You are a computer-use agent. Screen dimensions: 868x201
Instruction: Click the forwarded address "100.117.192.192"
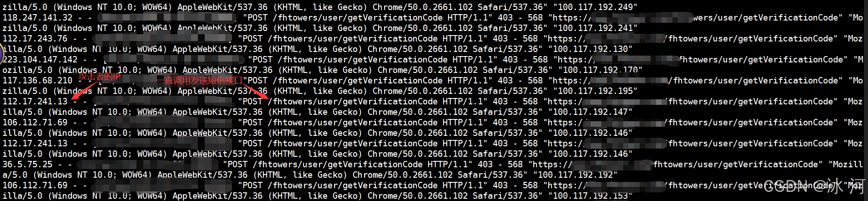(575, 175)
